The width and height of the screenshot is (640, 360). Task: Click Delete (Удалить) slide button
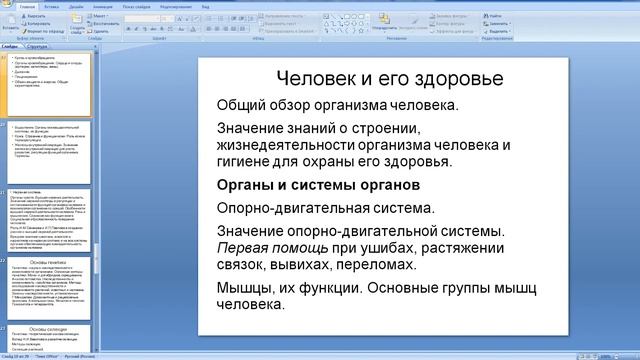[x=98, y=31]
